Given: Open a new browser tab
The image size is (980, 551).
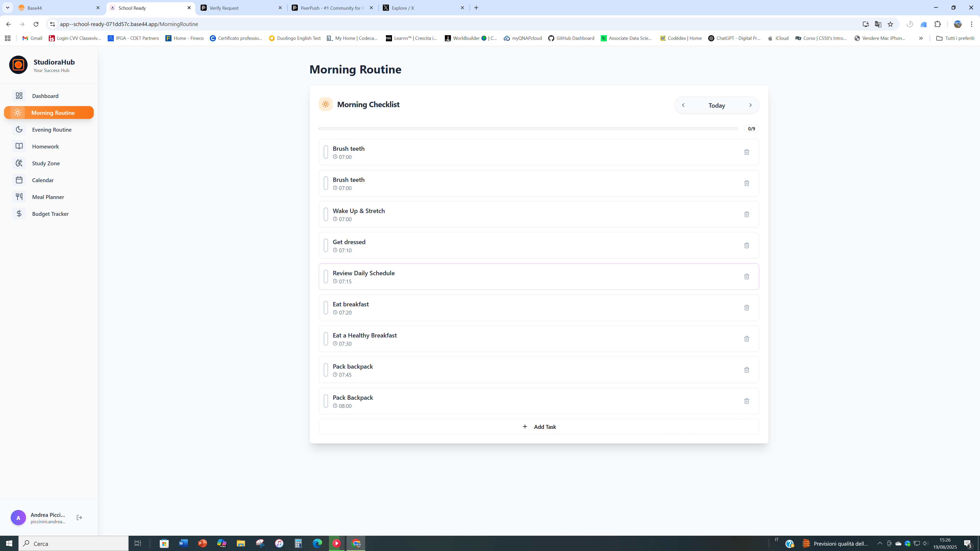Looking at the screenshot, I should click(476, 8).
